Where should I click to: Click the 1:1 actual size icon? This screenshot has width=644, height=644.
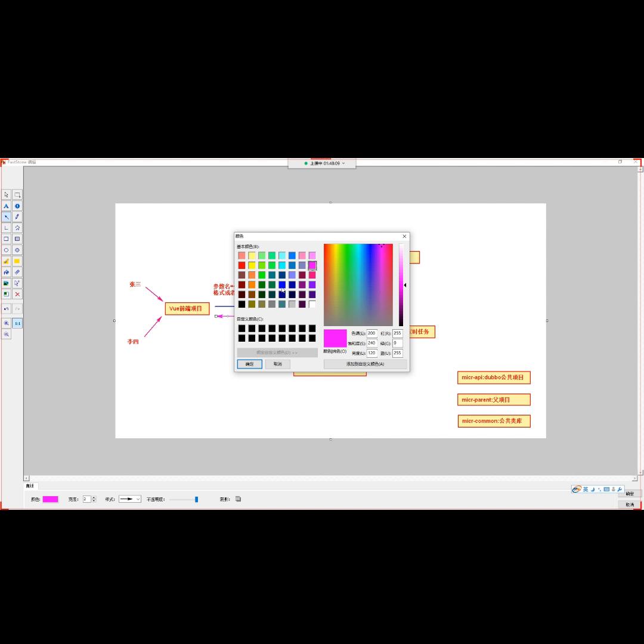click(x=17, y=324)
